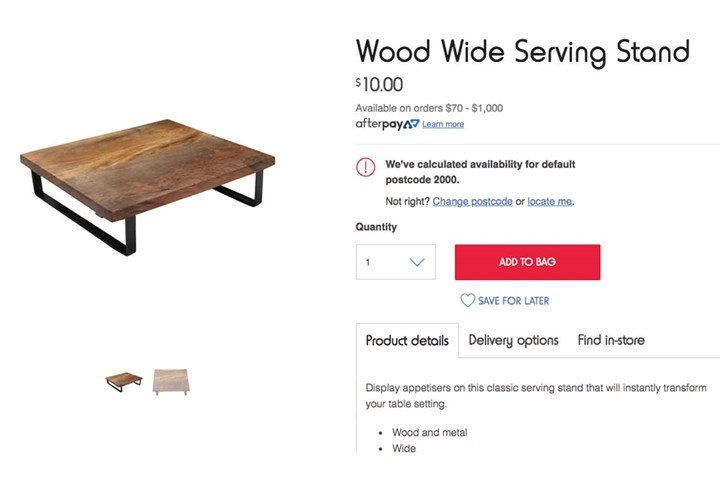Image resolution: width=720 pixels, height=480 pixels.
Task: Open the Delivery options tab
Action: (513, 340)
